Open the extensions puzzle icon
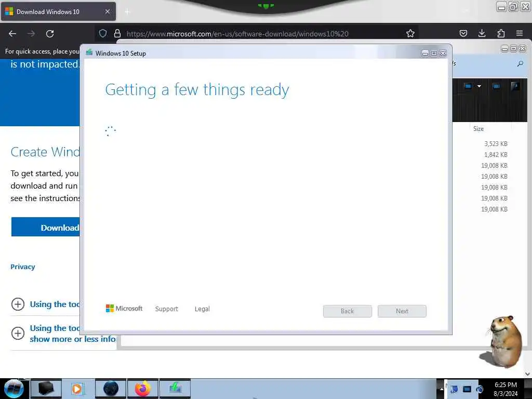This screenshot has height=399, width=532. coord(501,33)
